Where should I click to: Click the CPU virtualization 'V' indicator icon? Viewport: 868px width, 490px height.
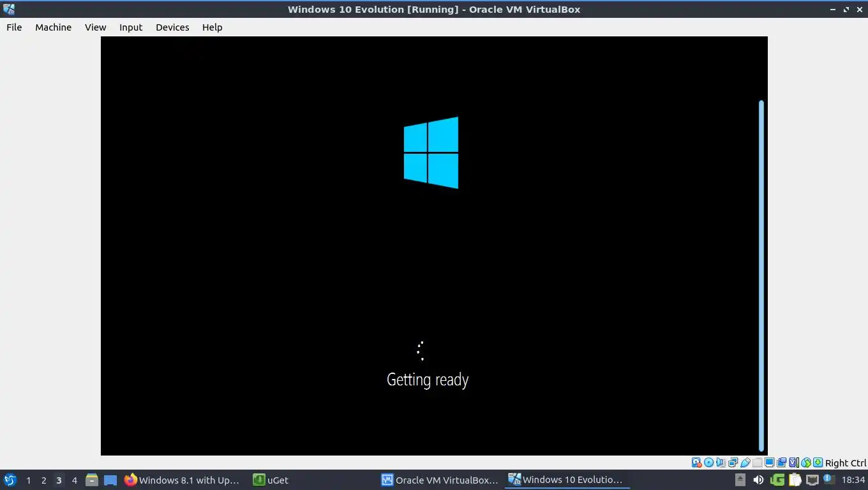coord(793,463)
